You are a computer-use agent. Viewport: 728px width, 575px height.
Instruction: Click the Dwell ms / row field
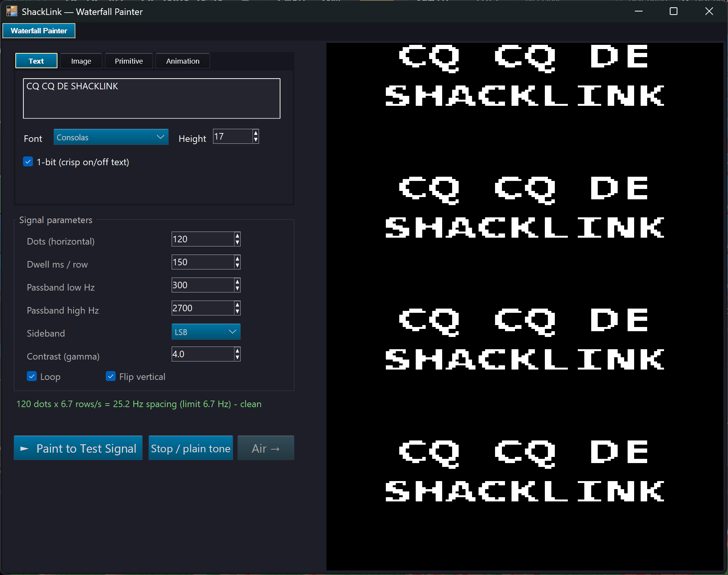(203, 262)
